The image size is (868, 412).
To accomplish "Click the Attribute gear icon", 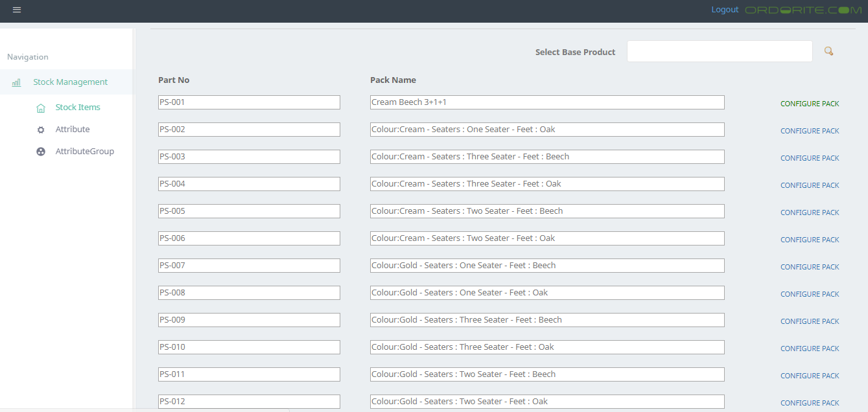I will click(x=41, y=130).
